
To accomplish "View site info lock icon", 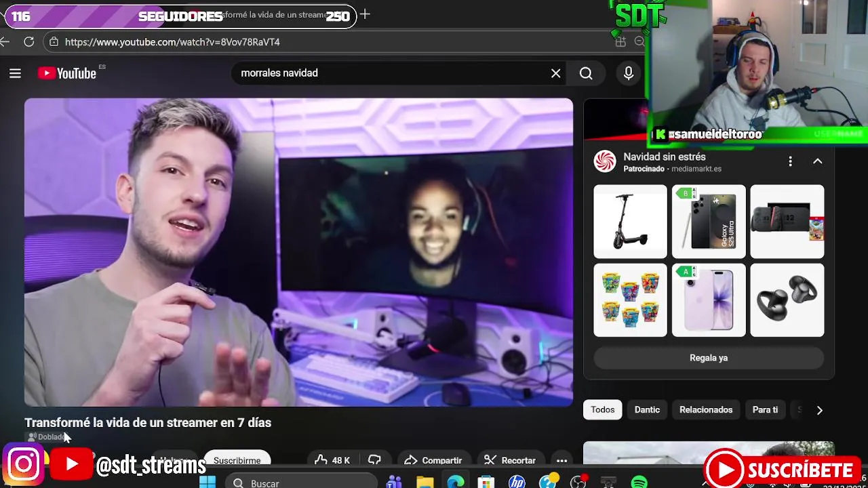I will coord(54,42).
